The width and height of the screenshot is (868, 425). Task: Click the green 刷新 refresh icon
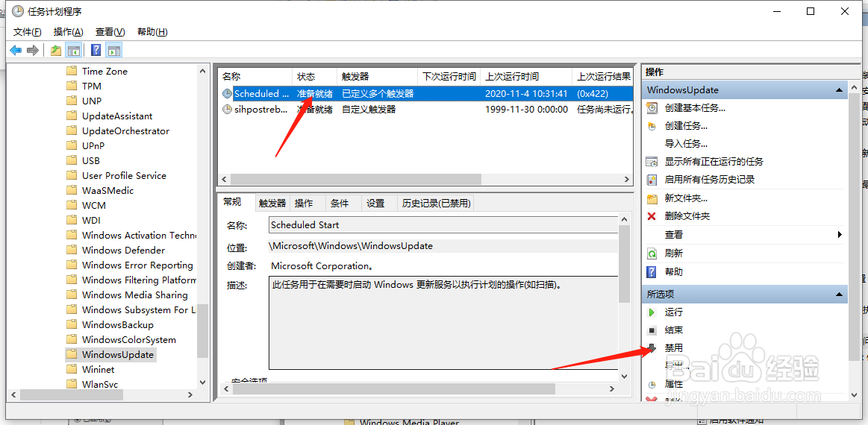point(652,254)
